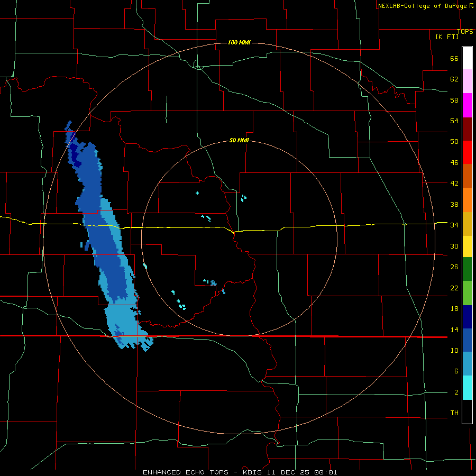
Task: Click the dark green 30 kft swatch
Action: click(x=467, y=269)
